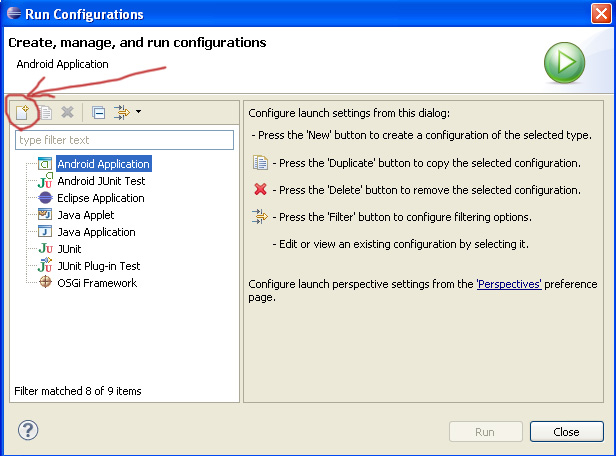
Task: Open the Filter dropdown arrow
Action: tap(139, 112)
